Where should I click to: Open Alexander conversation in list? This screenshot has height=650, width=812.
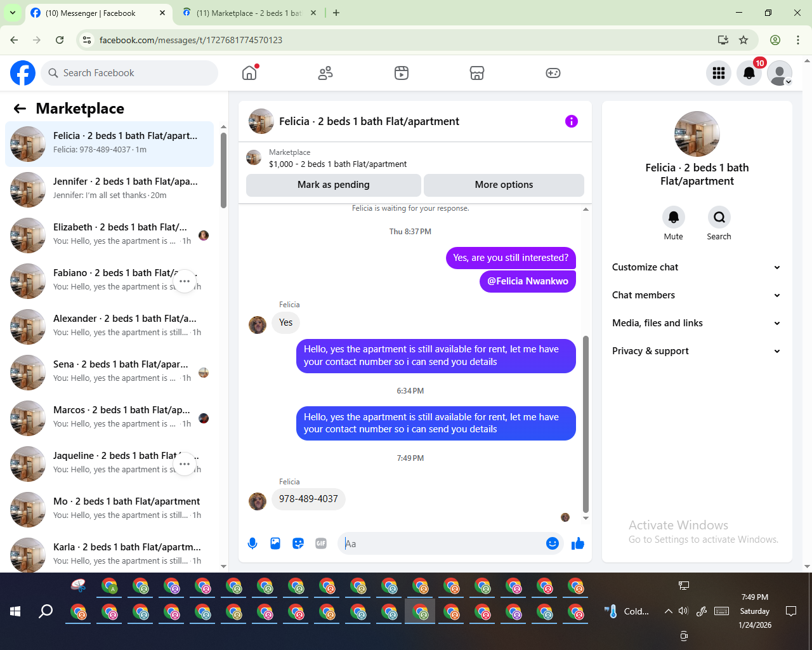pyautogui.click(x=110, y=327)
